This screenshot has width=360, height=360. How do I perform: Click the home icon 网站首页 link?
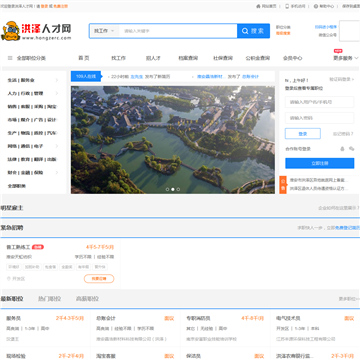point(266,6)
